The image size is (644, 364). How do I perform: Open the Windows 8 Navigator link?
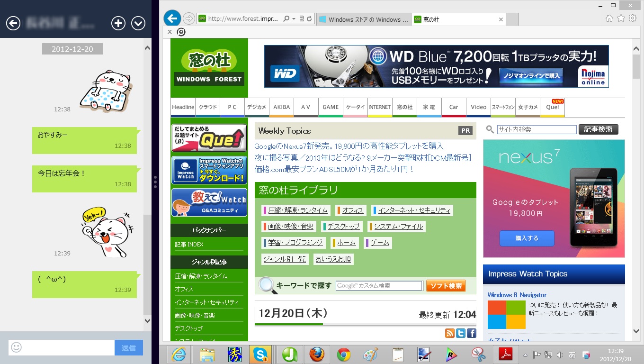(517, 295)
